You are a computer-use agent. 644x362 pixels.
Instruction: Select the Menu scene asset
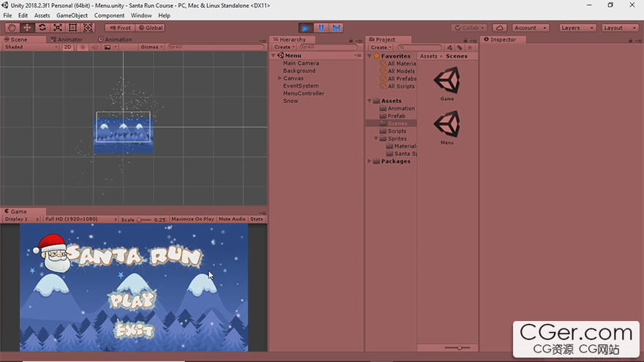click(x=447, y=128)
